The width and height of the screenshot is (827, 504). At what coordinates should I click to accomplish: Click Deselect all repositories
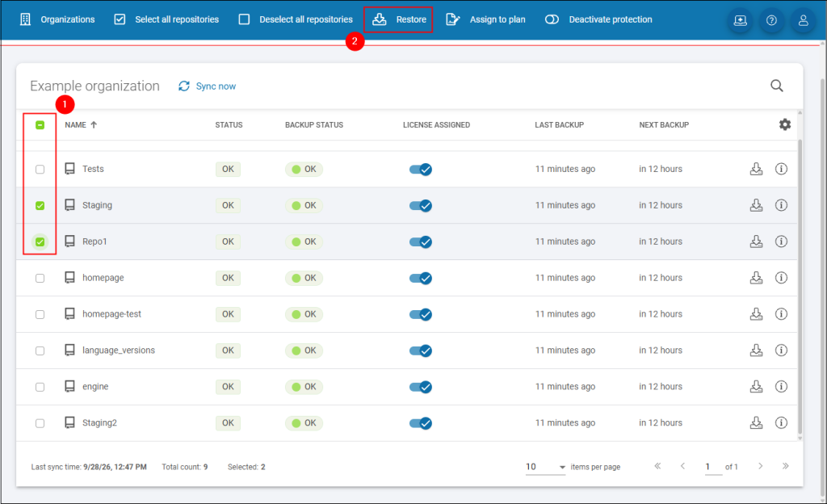pyautogui.click(x=296, y=19)
